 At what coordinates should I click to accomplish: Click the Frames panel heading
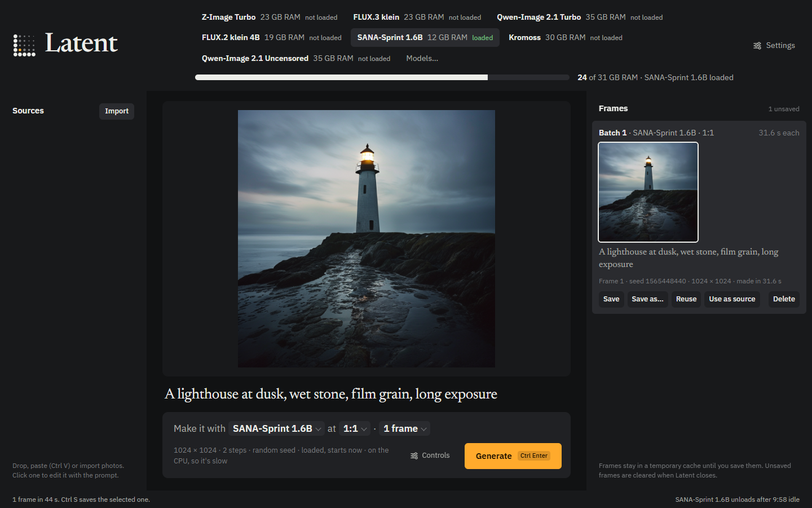coord(613,108)
